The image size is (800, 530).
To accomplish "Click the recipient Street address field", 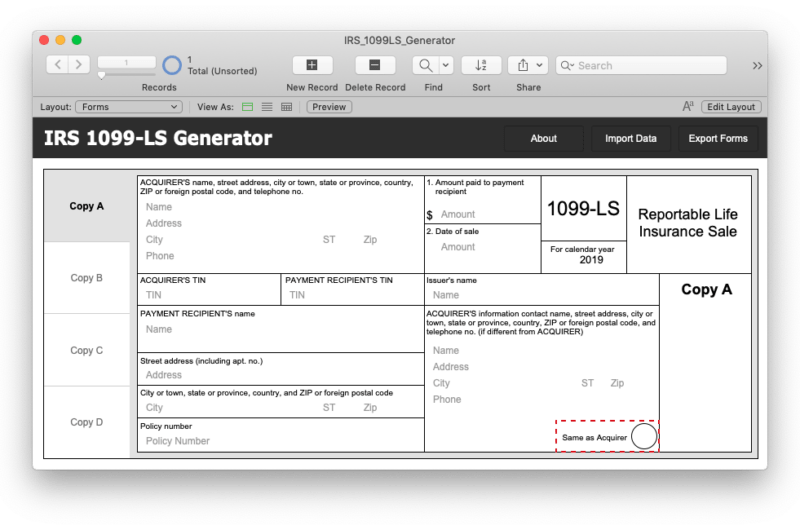I will click(281, 375).
